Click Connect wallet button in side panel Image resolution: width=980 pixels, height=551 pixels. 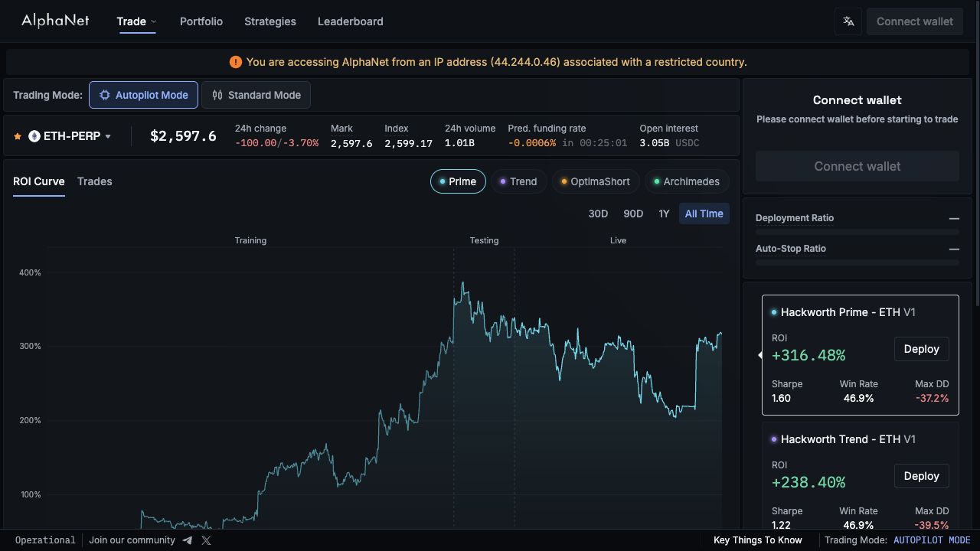coord(857,166)
